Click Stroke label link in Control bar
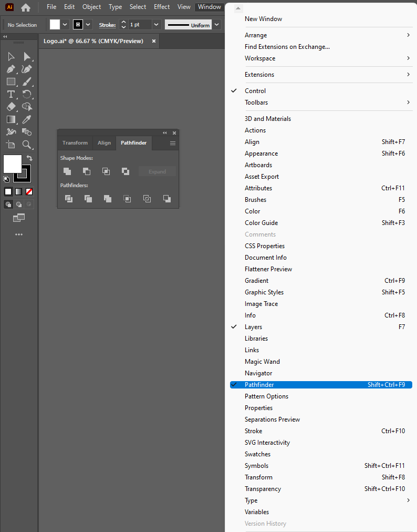 [107, 25]
